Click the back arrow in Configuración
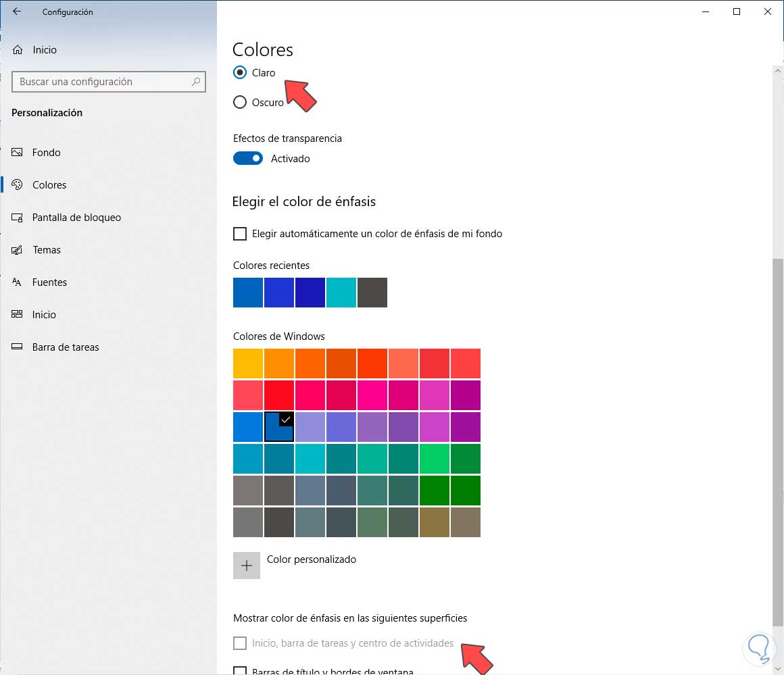Screen dimensions: 784x675 (17, 11)
